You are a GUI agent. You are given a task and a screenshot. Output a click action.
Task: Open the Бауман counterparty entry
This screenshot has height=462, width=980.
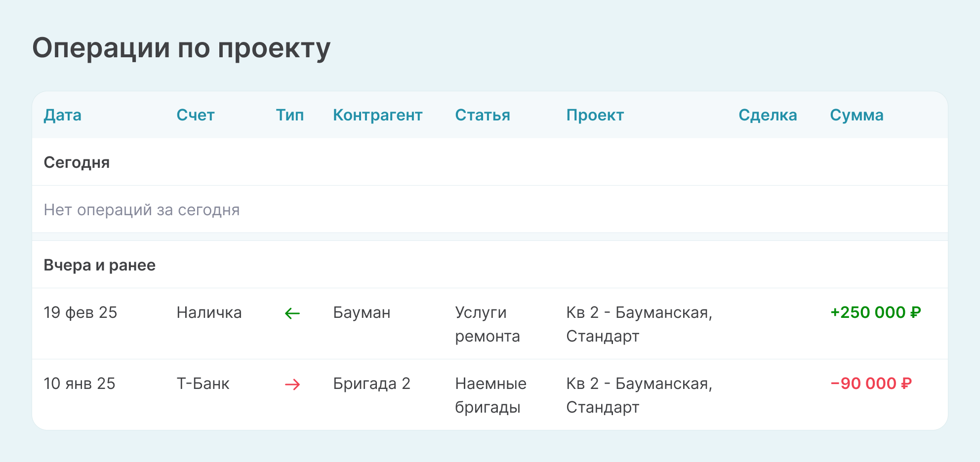[362, 312]
